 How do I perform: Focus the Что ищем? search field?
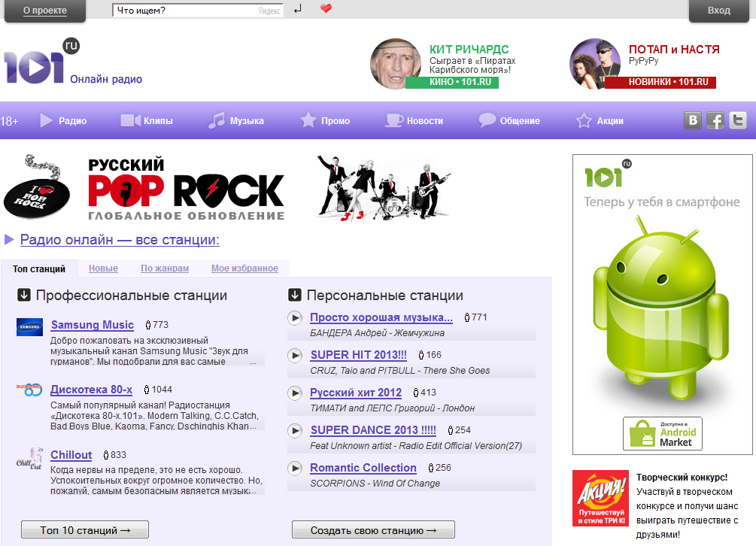pyautogui.click(x=198, y=11)
